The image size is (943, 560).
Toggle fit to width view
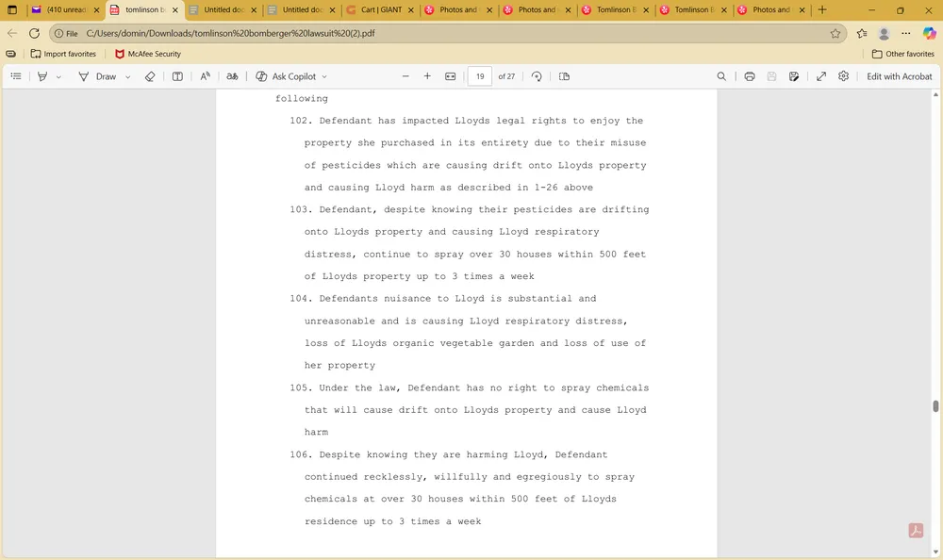click(451, 76)
